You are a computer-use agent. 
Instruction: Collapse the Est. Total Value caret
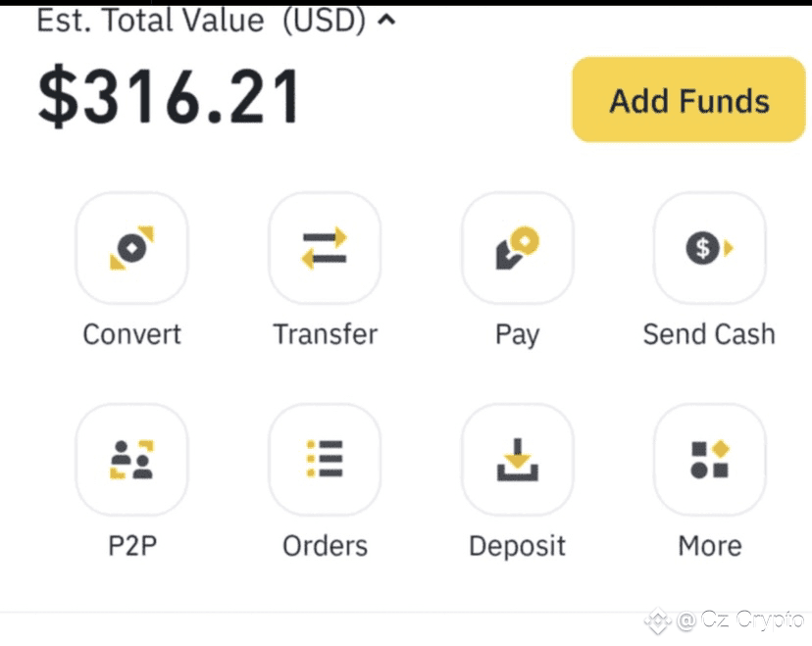[386, 21]
